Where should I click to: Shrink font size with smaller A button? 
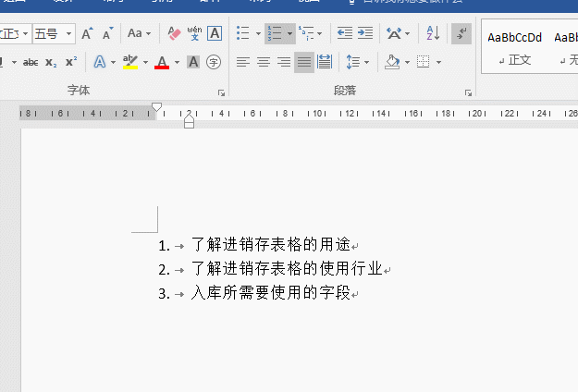click(x=107, y=33)
